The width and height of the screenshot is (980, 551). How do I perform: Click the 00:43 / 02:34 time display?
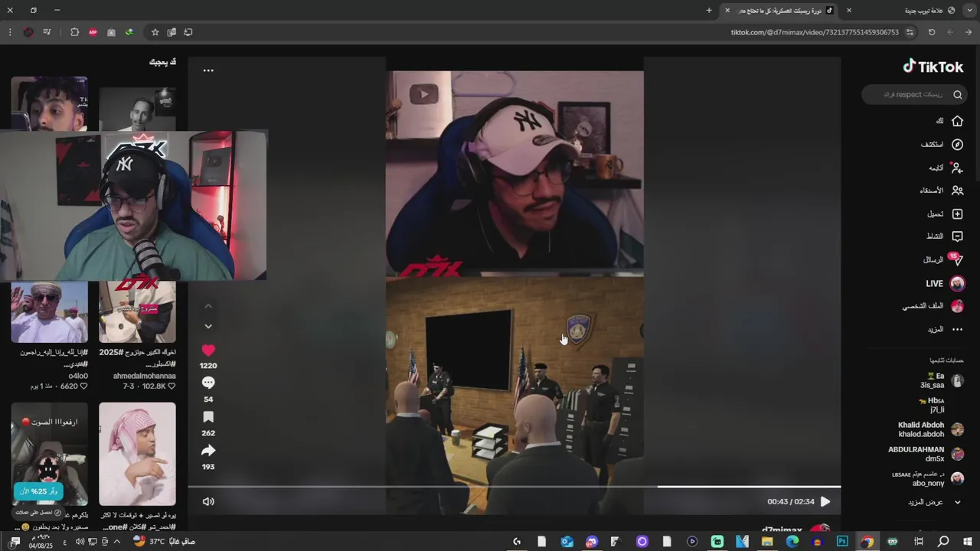click(x=790, y=501)
